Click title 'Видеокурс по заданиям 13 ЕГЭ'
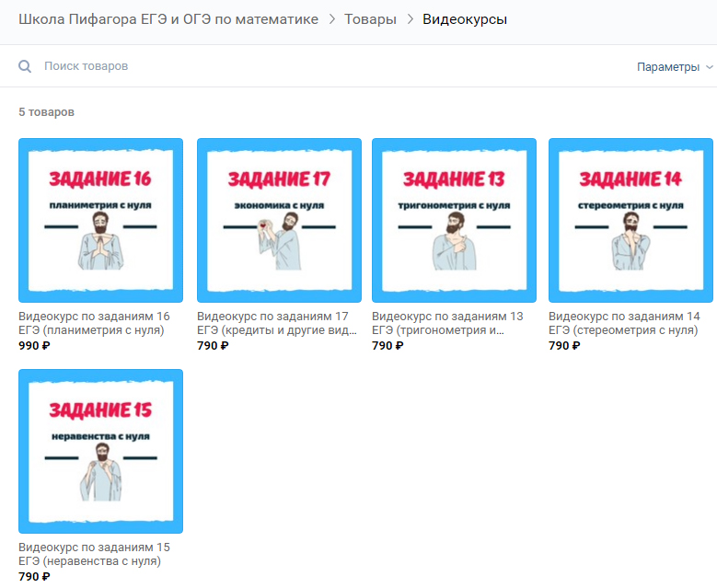717x588 pixels. pos(447,323)
